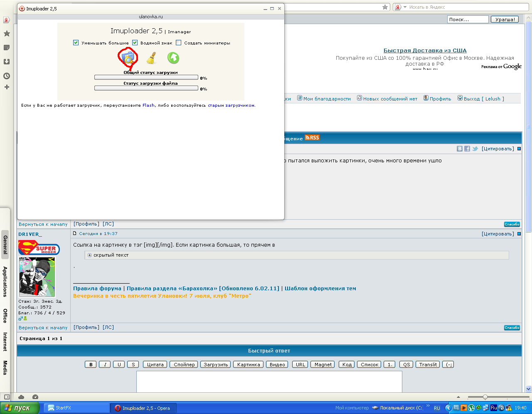Switch to the Imuploader 2,5 - Opera taskbar item
532x414 pixels.
[143, 408]
